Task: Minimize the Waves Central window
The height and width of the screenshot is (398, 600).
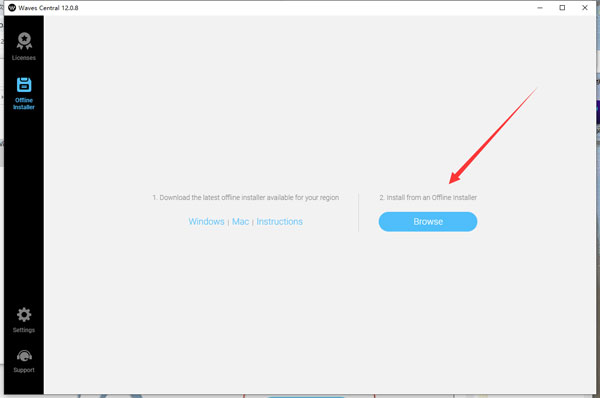Action: point(540,8)
